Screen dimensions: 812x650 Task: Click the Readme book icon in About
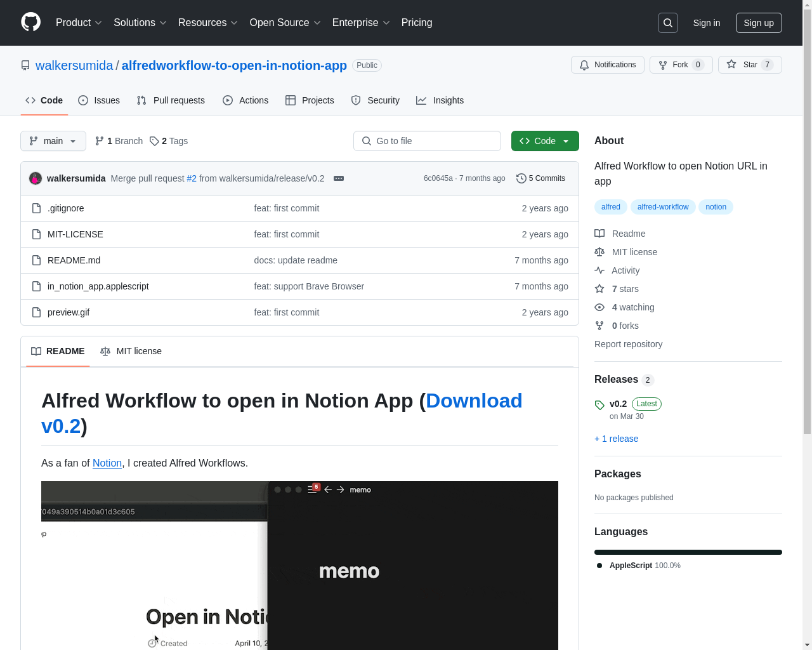coord(599,234)
